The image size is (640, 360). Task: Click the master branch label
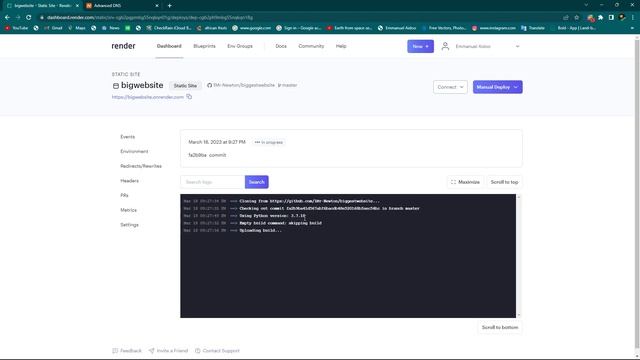(x=287, y=85)
